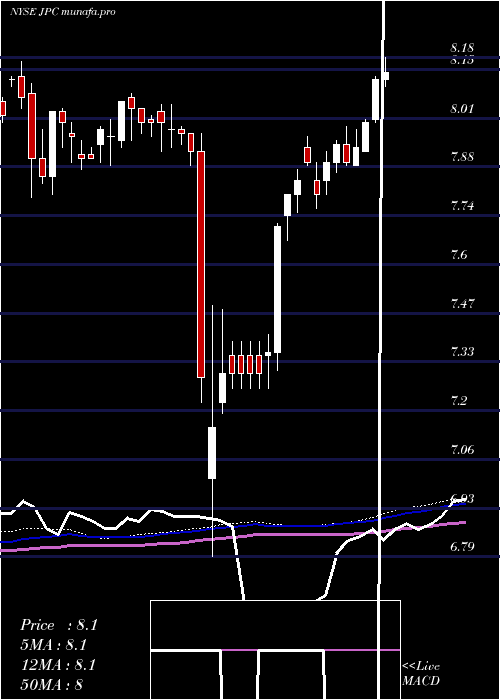
Task: Click the 7.33 price axis label
Action: click(x=462, y=352)
